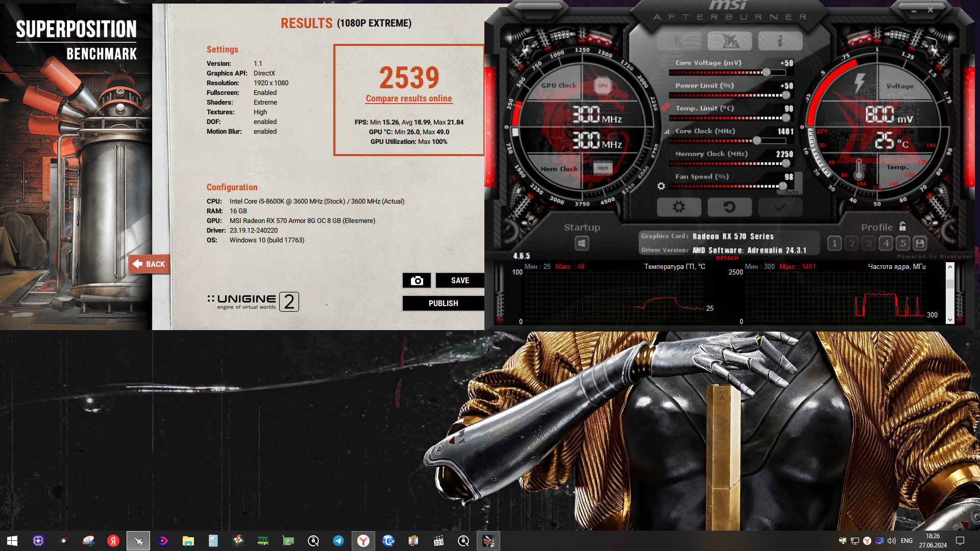Click the screenshot camera button in Superposition
The image size is (980, 551).
416,281
